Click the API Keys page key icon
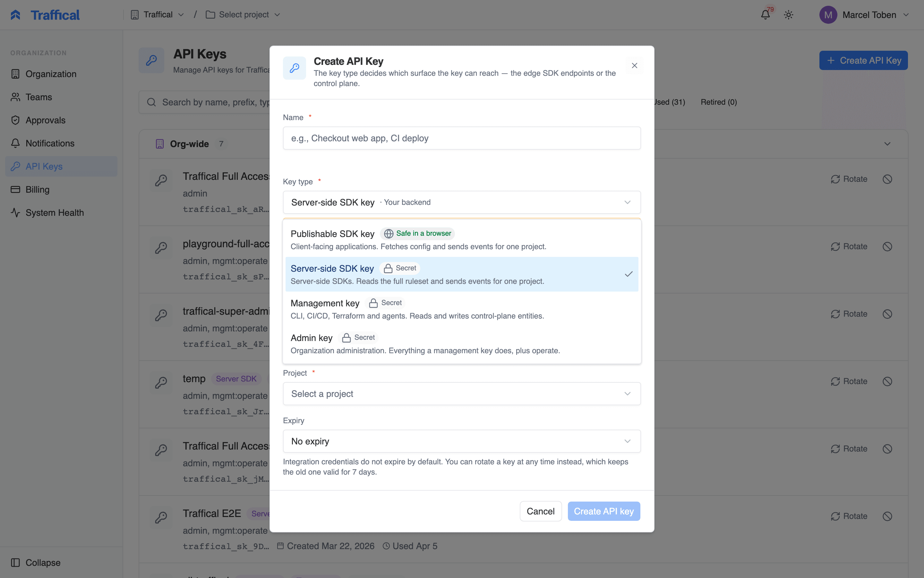924x578 pixels. (151, 60)
